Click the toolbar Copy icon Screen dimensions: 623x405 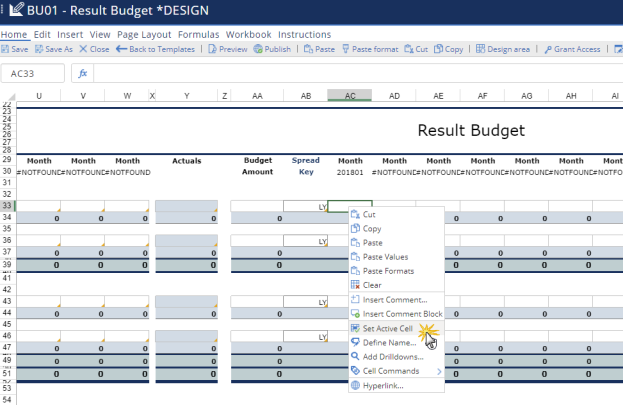pos(438,49)
